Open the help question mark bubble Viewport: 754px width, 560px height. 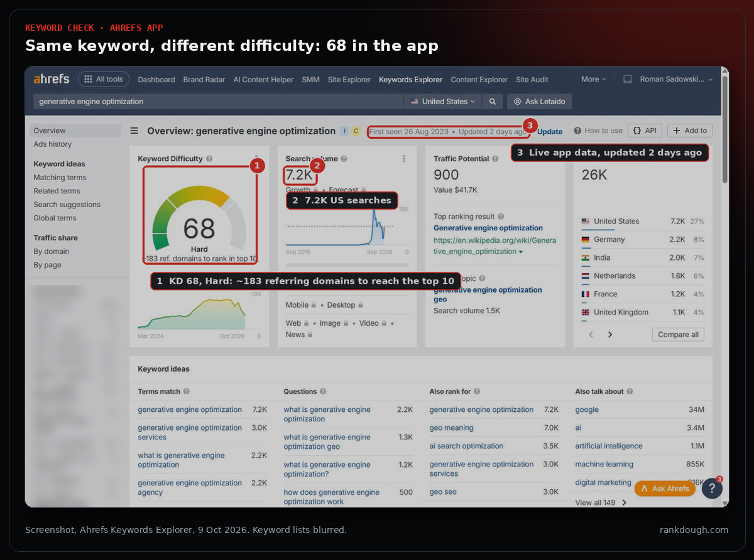tap(712, 488)
